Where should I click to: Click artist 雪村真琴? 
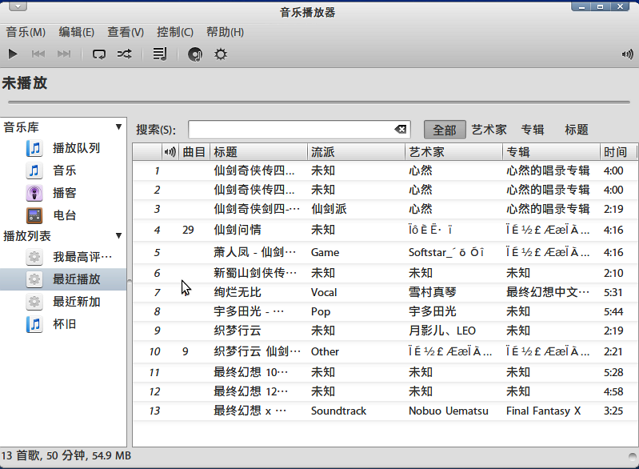coord(432,292)
